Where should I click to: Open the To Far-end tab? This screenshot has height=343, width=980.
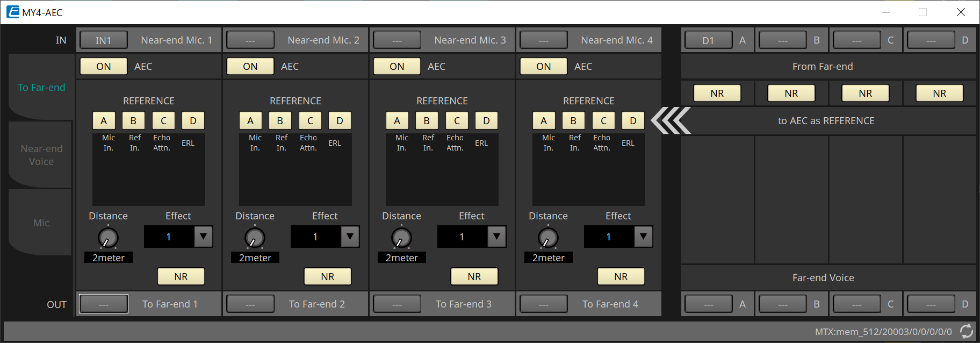pyautogui.click(x=41, y=87)
